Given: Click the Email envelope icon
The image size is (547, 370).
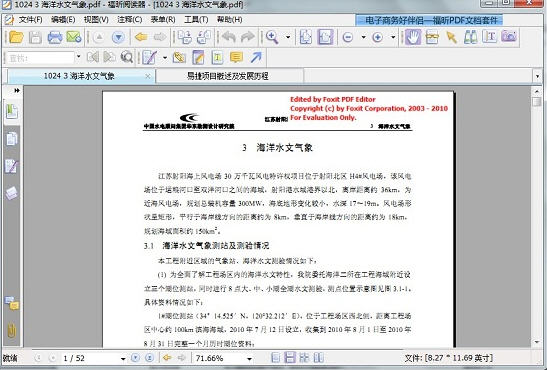Looking at the screenshot, I should pyautogui.click(x=74, y=37).
